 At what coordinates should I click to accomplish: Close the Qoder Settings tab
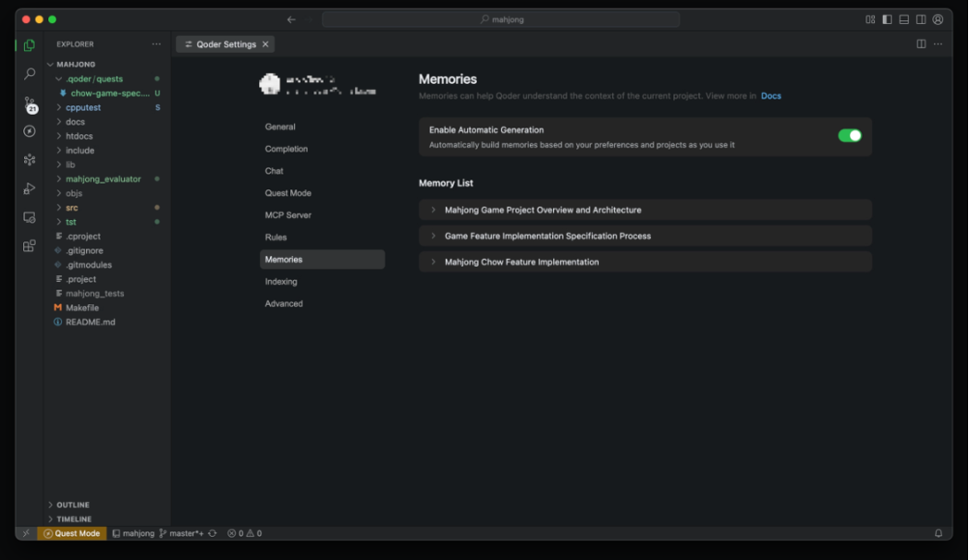pos(265,44)
